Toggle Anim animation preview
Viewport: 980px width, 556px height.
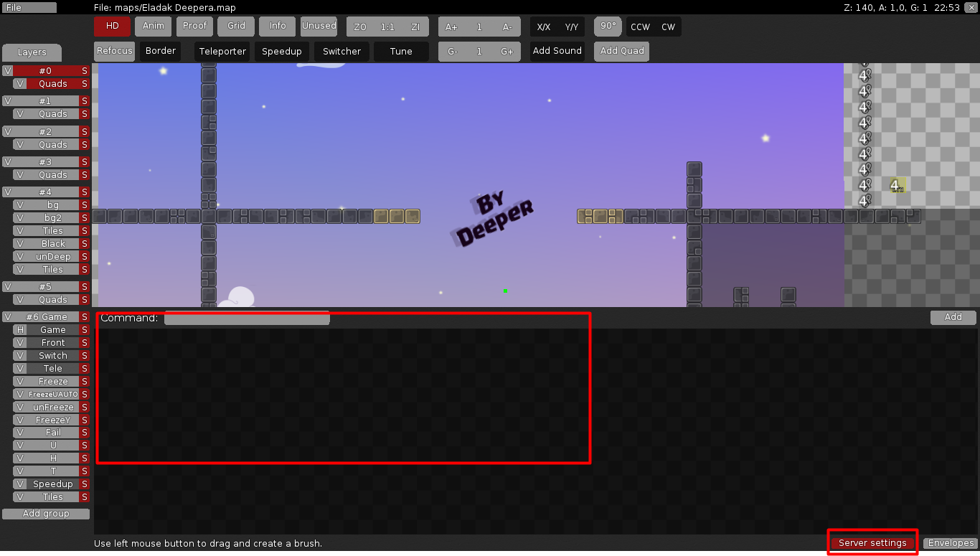click(x=153, y=26)
